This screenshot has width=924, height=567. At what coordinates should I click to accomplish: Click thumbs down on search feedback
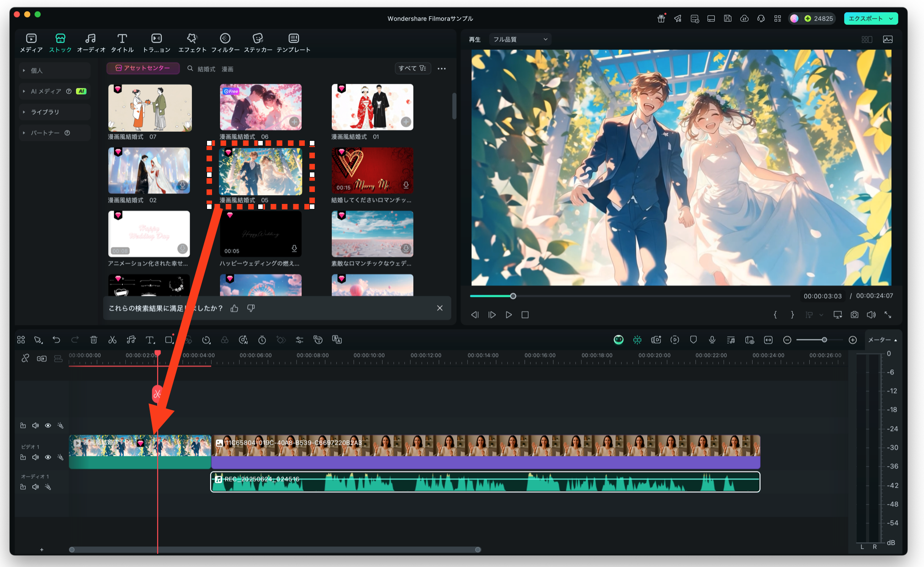pyautogui.click(x=251, y=309)
